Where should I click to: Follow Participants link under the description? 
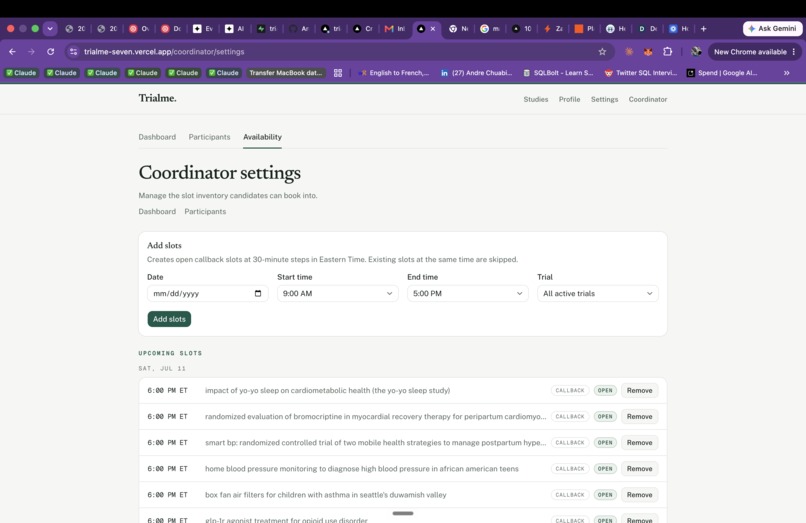pyautogui.click(x=205, y=211)
